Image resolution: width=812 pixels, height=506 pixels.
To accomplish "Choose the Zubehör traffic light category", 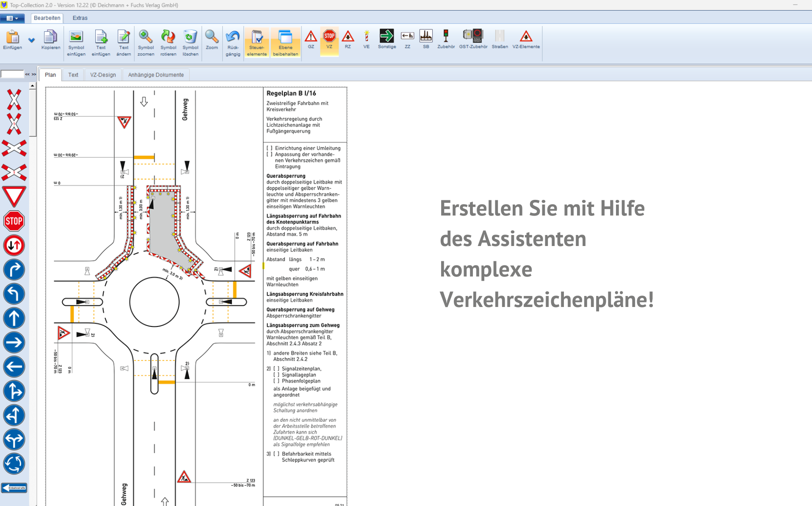I will point(446,39).
